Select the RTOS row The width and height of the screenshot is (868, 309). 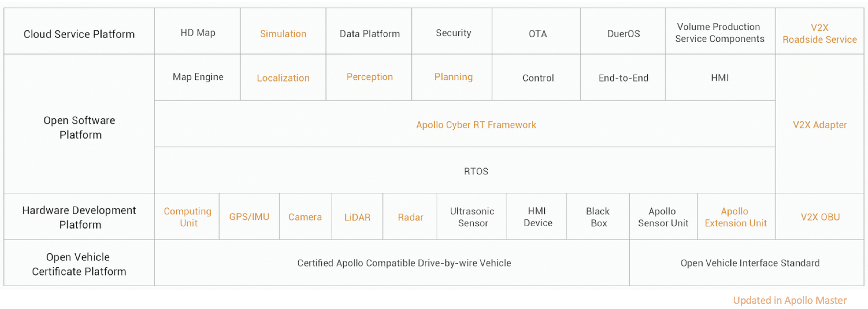tap(476, 171)
